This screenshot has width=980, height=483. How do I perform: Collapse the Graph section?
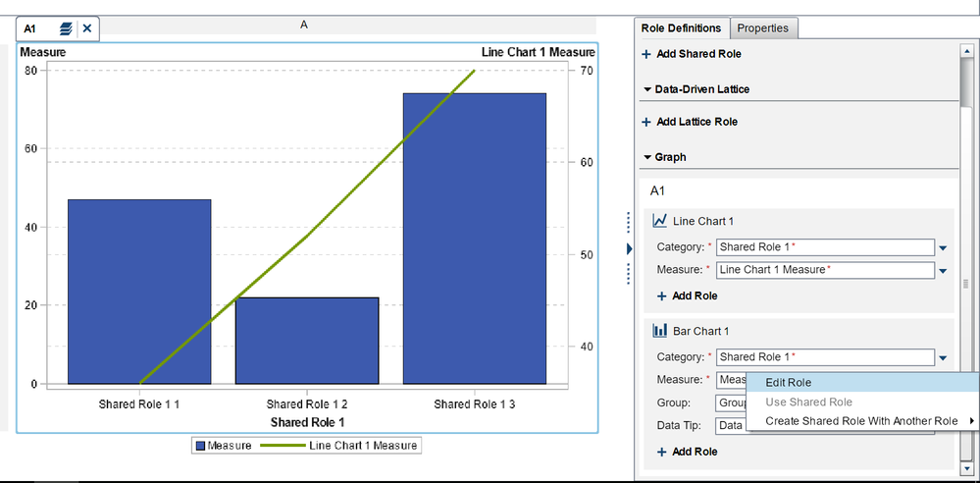coord(646,158)
